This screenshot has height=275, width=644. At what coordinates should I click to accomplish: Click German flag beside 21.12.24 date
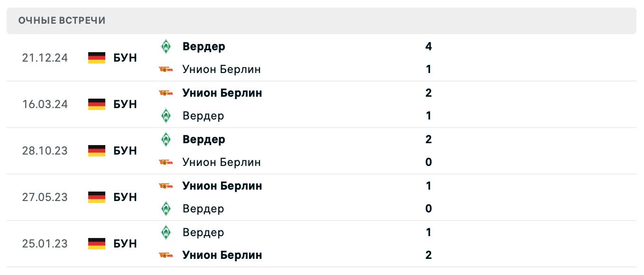(97, 58)
